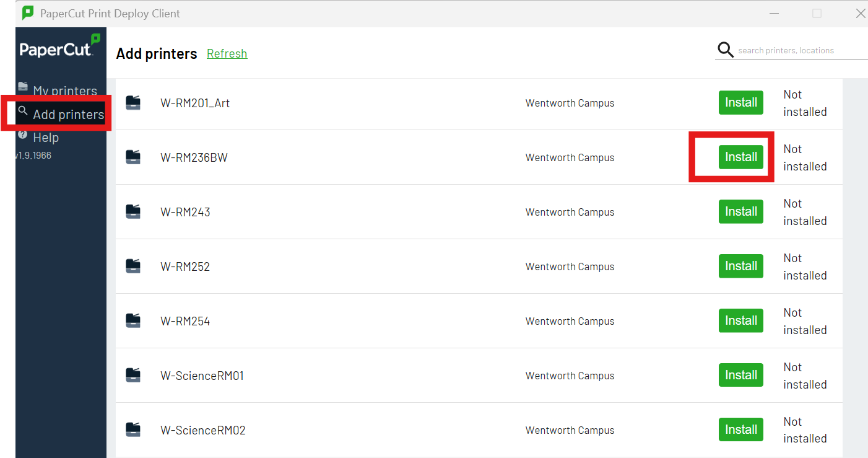The width and height of the screenshot is (868, 458).
Task: Select the W-ScienceRM01 printer name
Action: click(202, 376)
